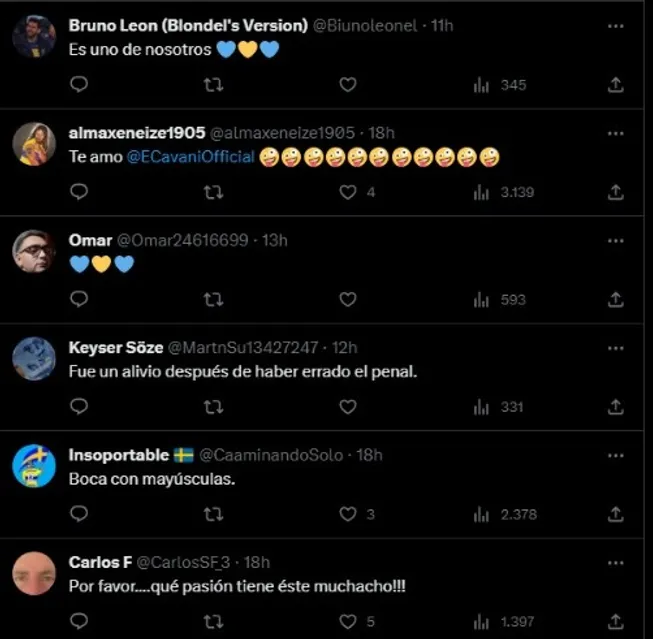Expand more options for Insoportable's tweet
The width and height of the screenshot is (653, 639).
coord(616,455)
